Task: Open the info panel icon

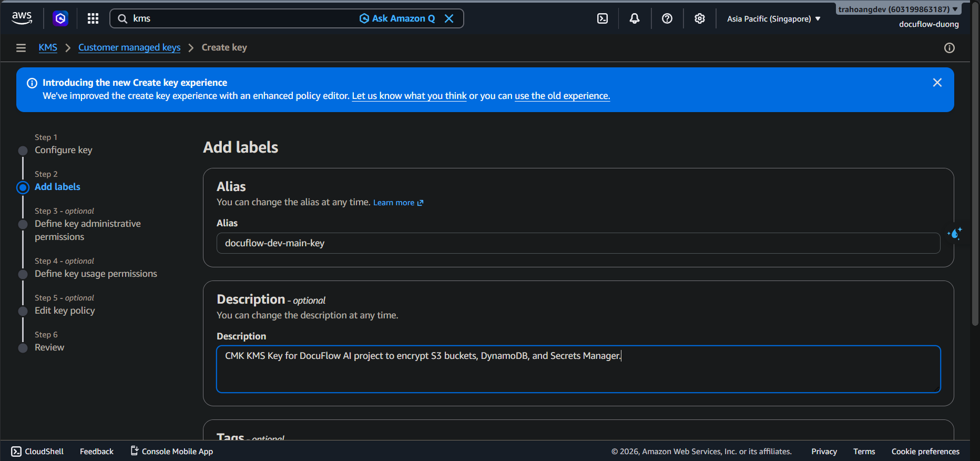Action: (950, 48)
